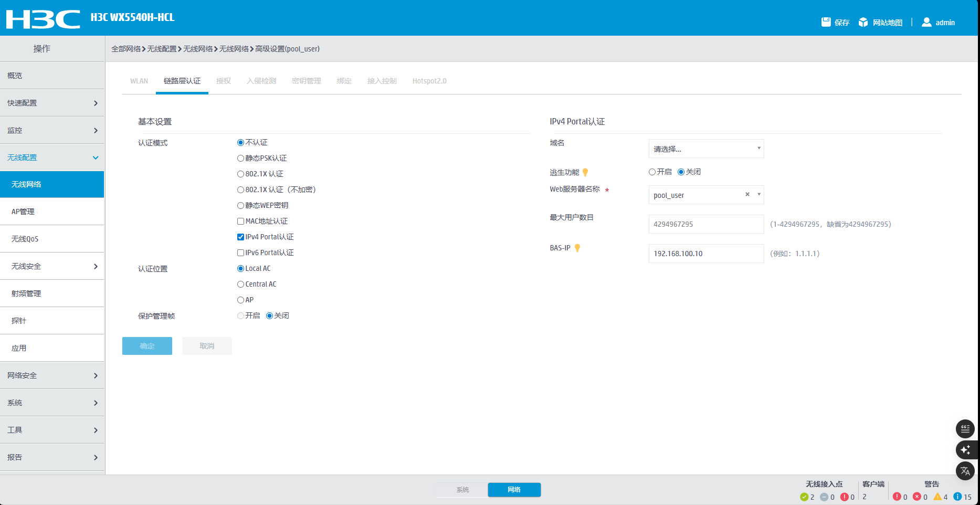The width and height of the screenshot is (980, 505).
Task: Expand the 网络安全 sidebar menu
Action: [52, 375]
